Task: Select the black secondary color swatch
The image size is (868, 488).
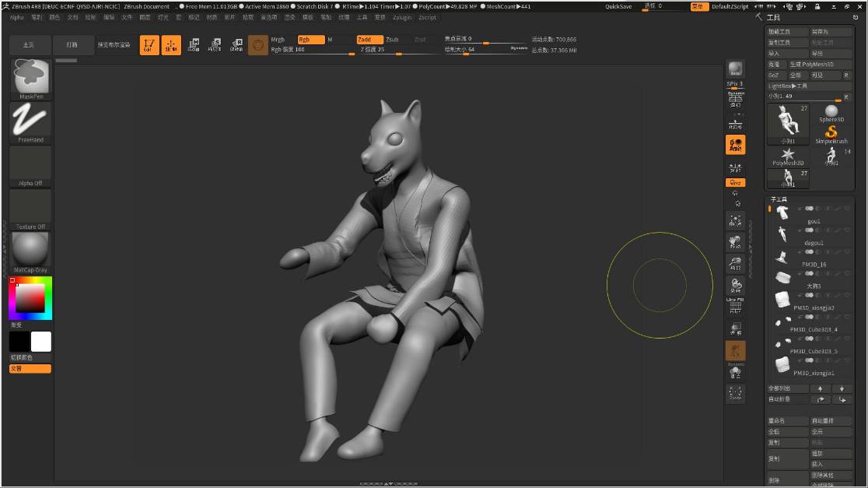Action: click(x=19, y=342)
